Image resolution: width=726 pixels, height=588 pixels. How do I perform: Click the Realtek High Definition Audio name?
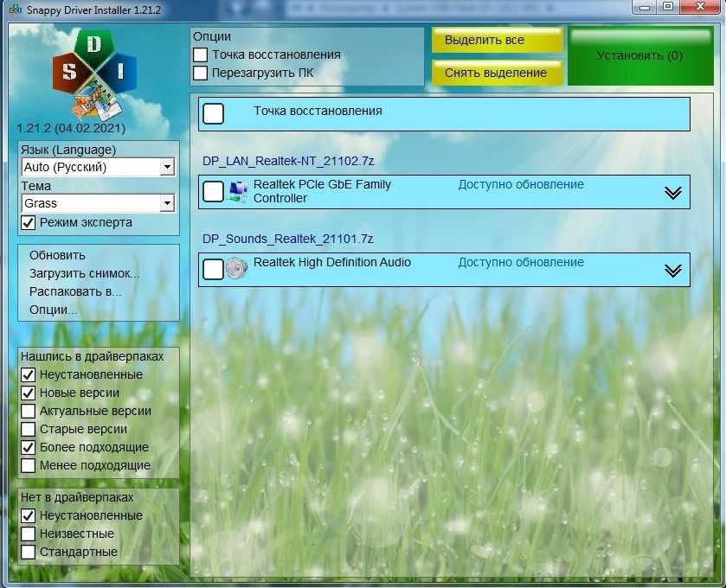click(332, 262)
